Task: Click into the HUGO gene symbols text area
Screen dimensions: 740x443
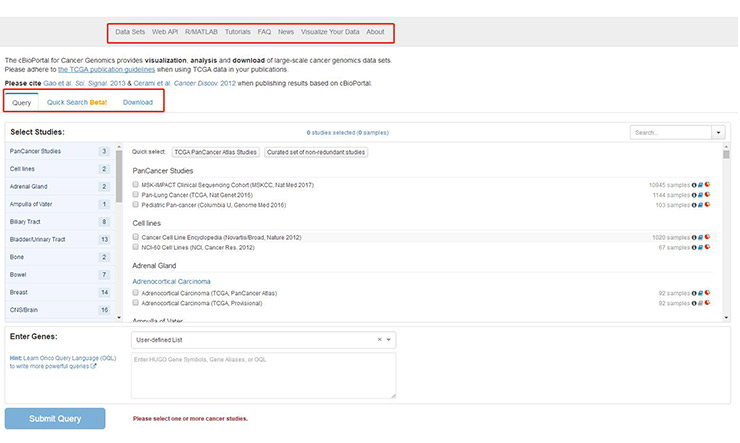Action: coord(263,376)
